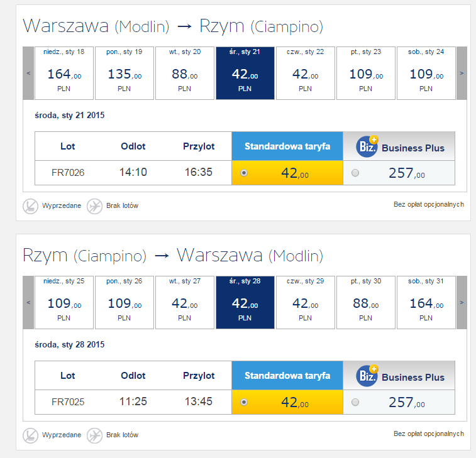The height and width of the screenshot is (458, 476).
Task: Click the return Brak lotów plane icon
Action: point(95,435)
